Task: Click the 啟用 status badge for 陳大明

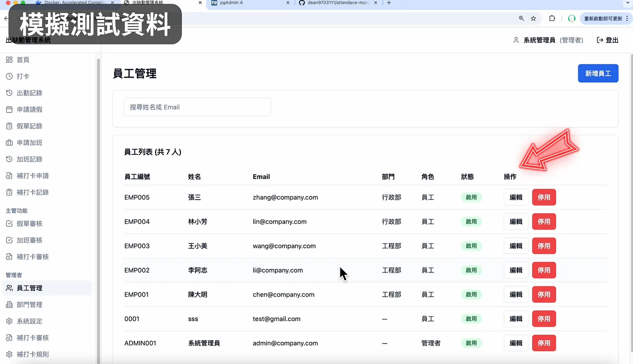Action: (472, 294)
